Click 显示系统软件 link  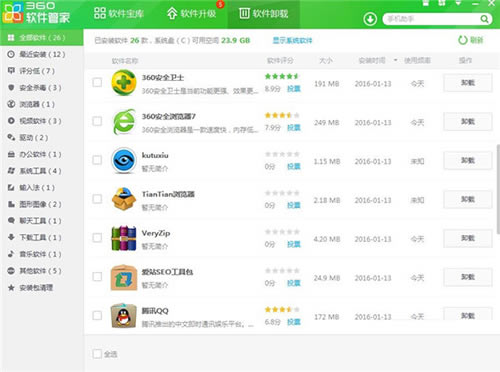point(292,41)
